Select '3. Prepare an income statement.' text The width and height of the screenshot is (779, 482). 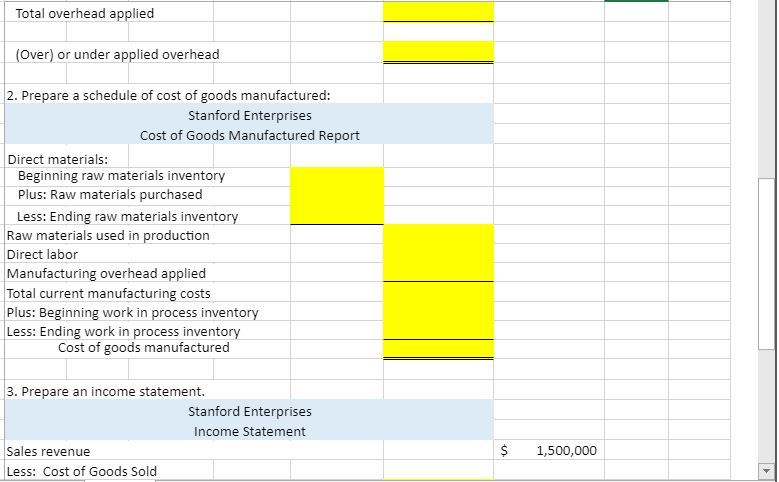[x=105, y=392]
